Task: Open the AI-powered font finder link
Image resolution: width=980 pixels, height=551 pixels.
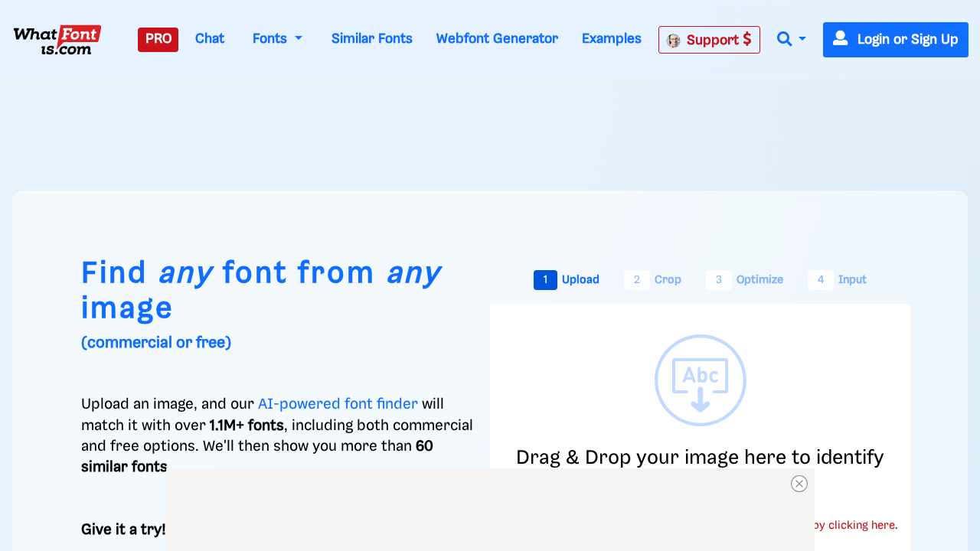Action: pyautogui.click(x=338, y=403)
